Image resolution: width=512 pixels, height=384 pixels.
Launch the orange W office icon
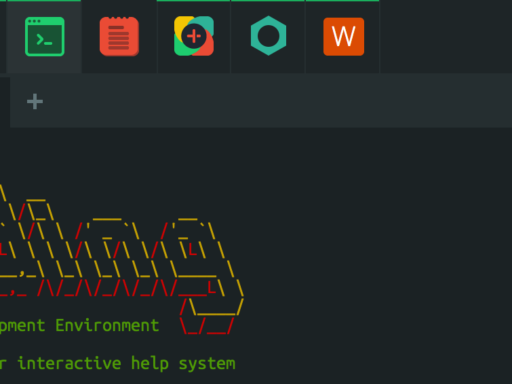click(344, 36)
